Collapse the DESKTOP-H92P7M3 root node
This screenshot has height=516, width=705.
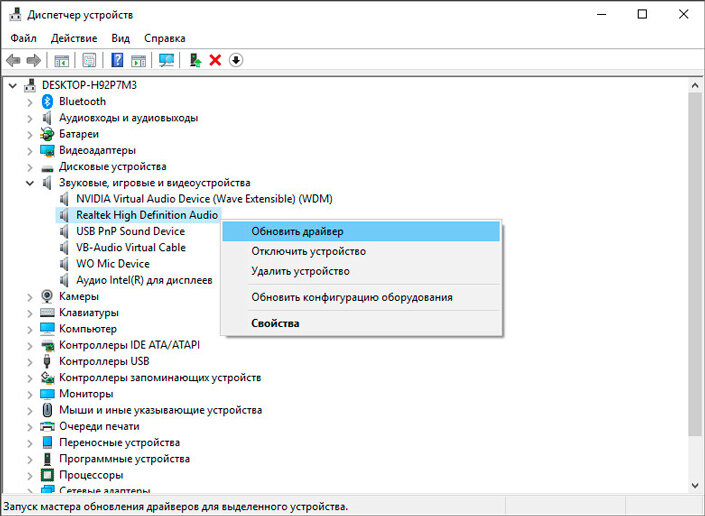pyautogui.click(x=13, y=85)
